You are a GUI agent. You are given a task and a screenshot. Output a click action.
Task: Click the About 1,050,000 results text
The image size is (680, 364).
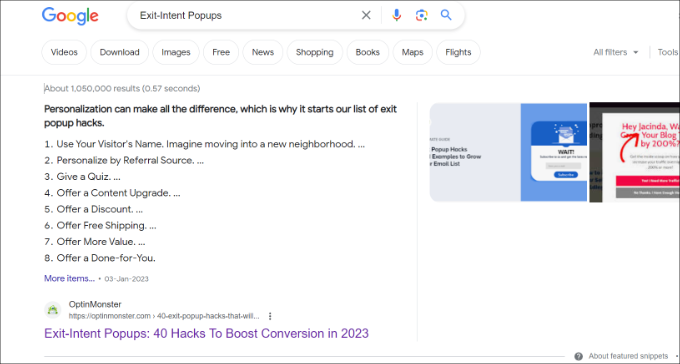(x=122, y=89)
